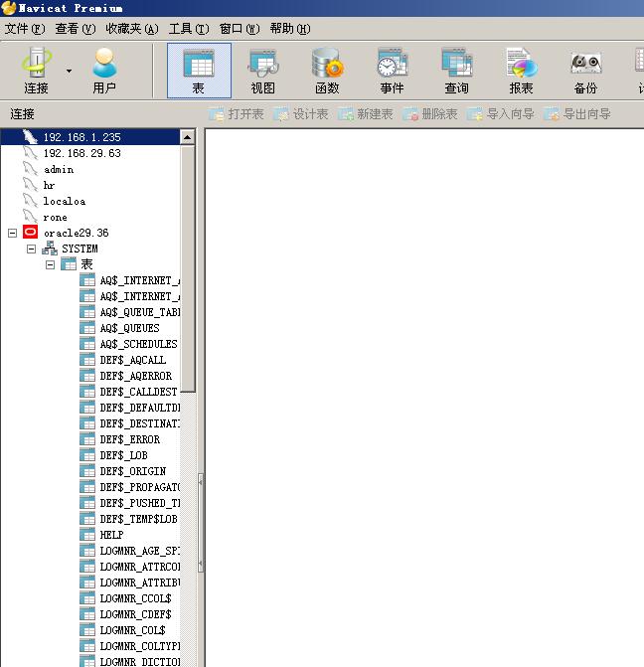Click the MySQL icon beside hr
This screenshot has width=644, height=667.
(x=30, y=185)
